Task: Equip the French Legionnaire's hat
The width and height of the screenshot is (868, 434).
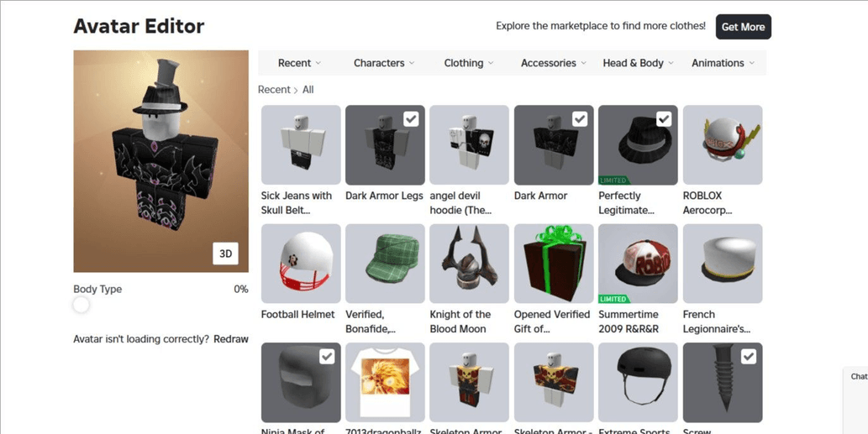Action: (x=723, y=264)
